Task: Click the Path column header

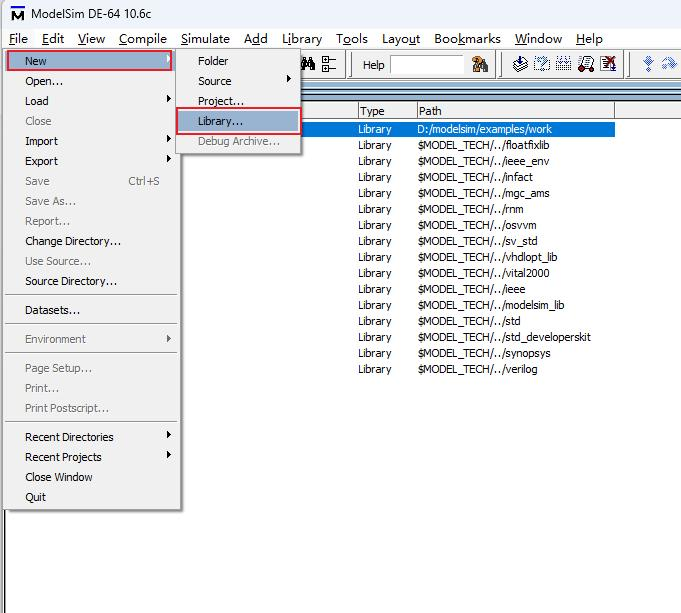Action: pos(516,111)
